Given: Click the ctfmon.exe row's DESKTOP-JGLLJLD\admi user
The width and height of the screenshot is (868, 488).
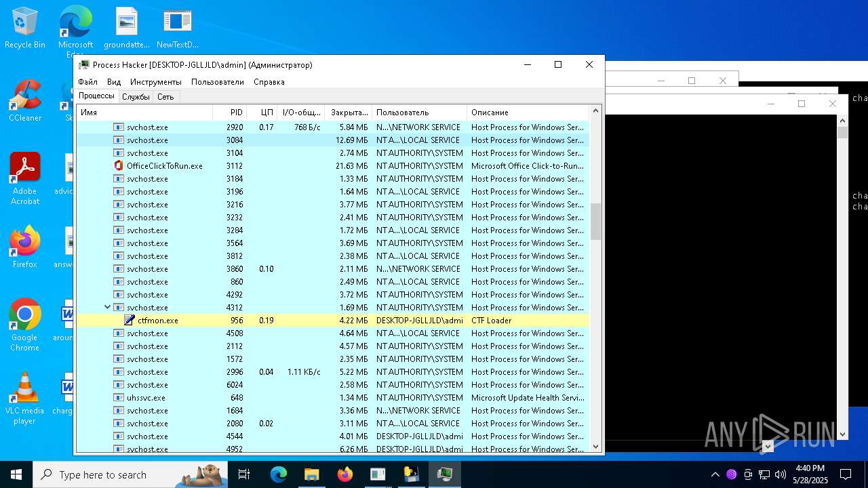Looking at the screenshot, I should coord(420,321).
